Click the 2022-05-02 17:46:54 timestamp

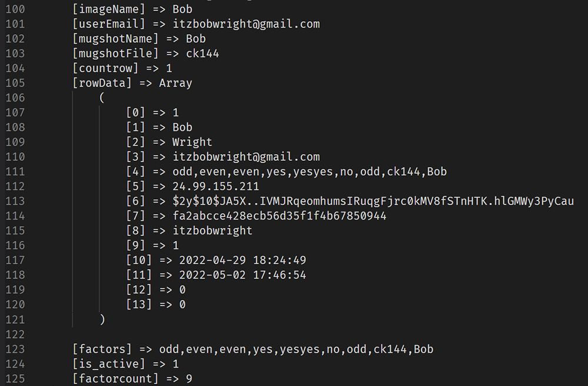point(242,275)
